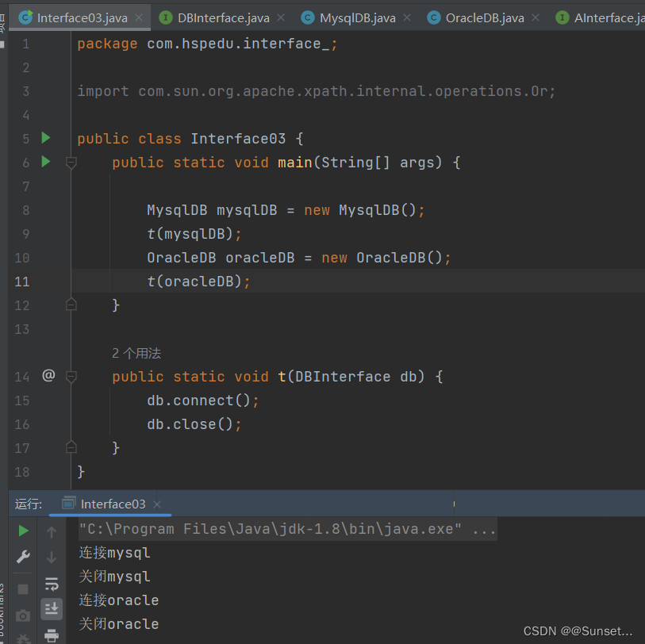Click console output '连接mysql'
Image resolution: width=645 pixels, height=644 pixels.
click(114, 553)
